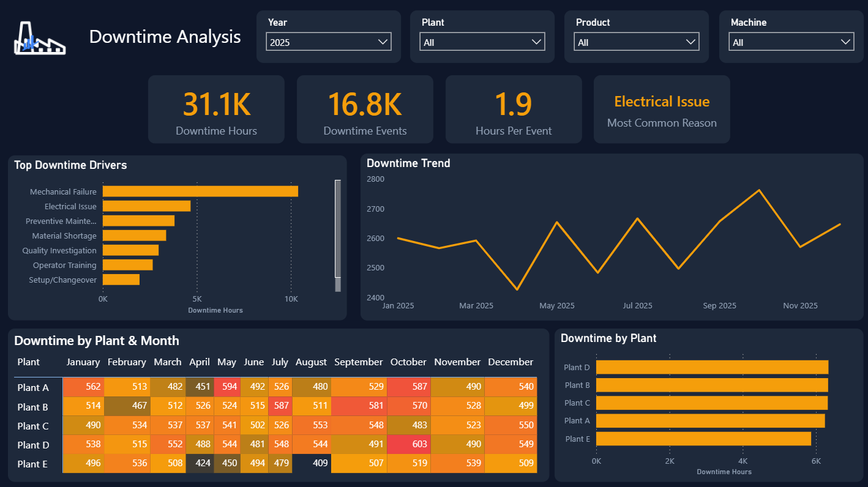
Task: Select the 31.1K Downtime Hours card
Action: click(216, 110)
